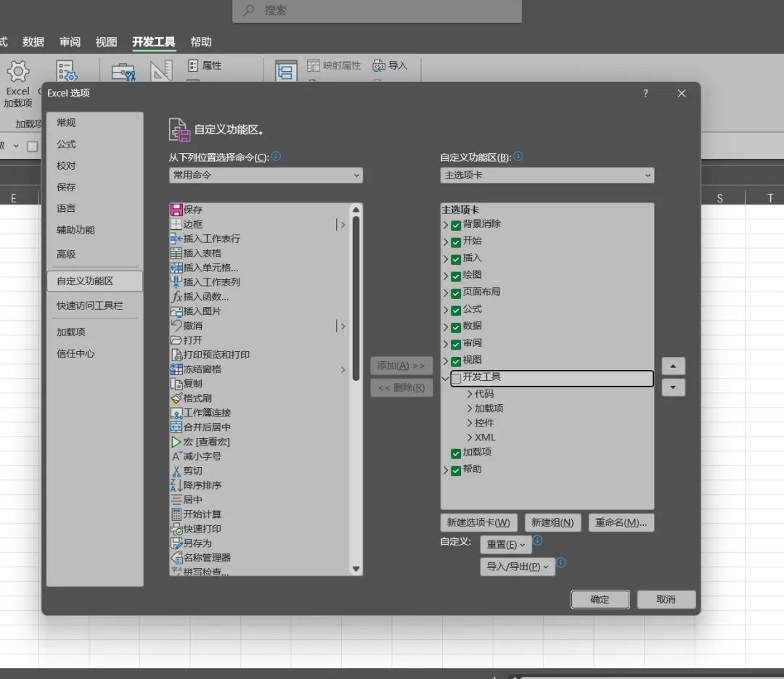Toggle the 绘图 tab checkbox
The height and width of the screenshot is (679, 784).
[x=455, y=276]
